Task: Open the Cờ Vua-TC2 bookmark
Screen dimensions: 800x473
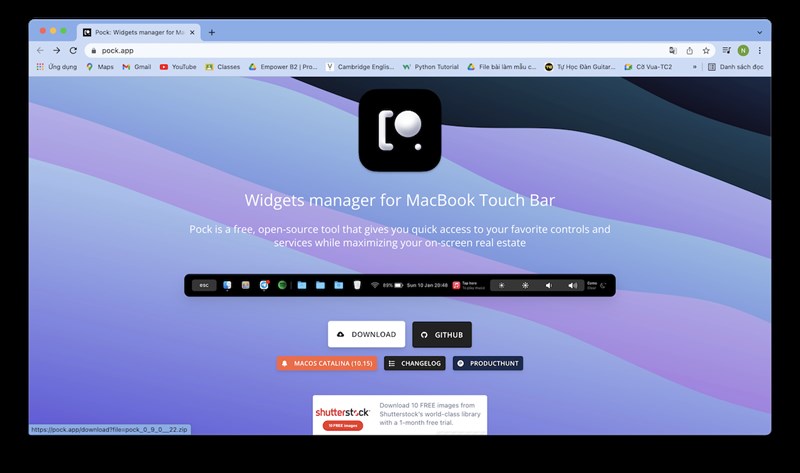Action: [x=648, y=67]
